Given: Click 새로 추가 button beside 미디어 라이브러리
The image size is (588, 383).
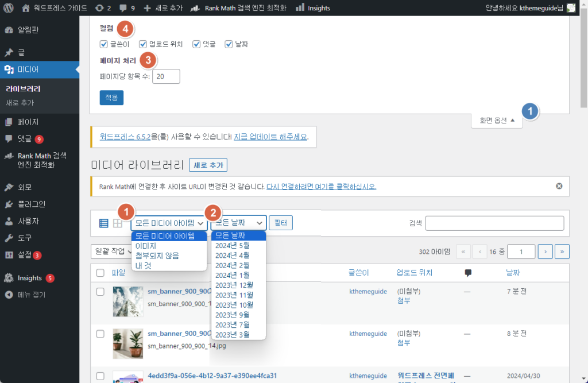Looking at the screenshot, I should tap(208, 165).
